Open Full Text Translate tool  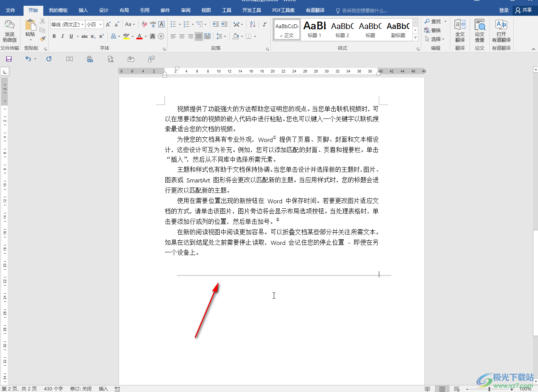[460, 31]
